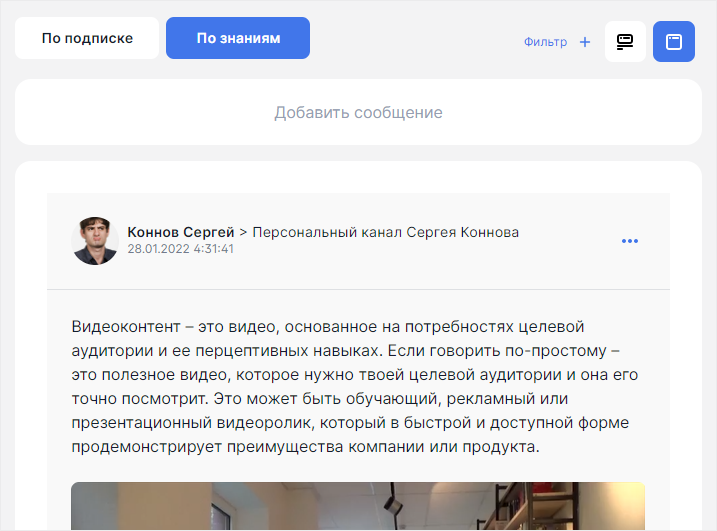
Task: Switch to card view icon
Action: [x=674, y=42]
